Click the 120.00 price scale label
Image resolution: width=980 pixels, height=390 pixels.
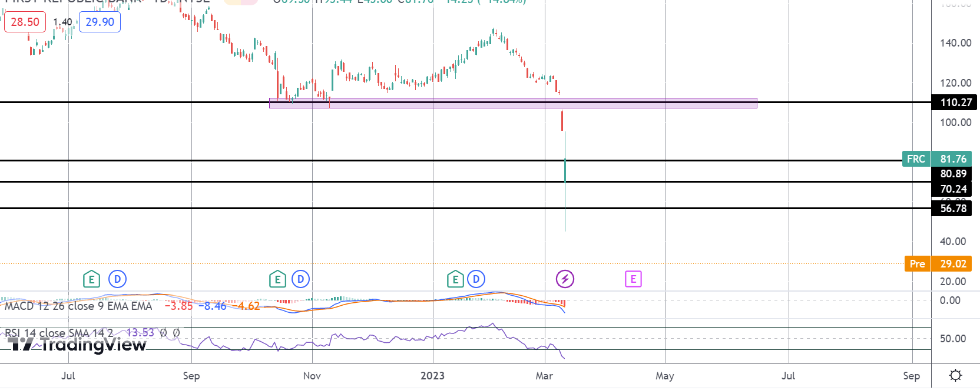tap(956, 82)
